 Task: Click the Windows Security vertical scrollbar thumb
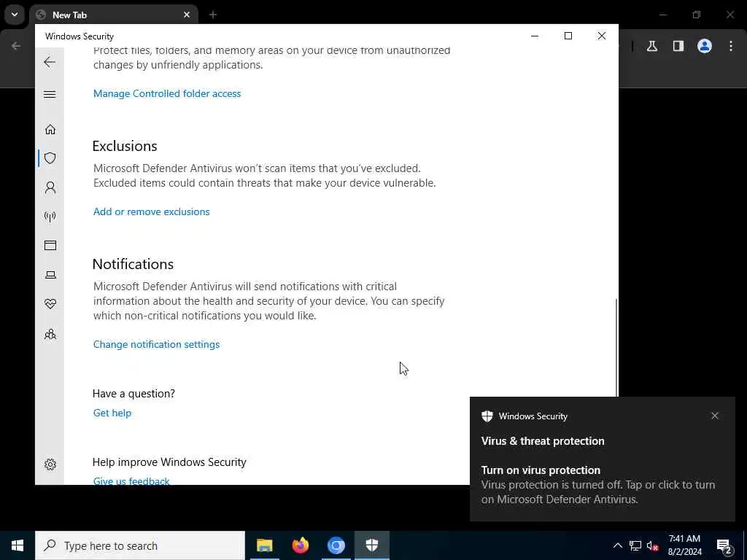[617, 348]
